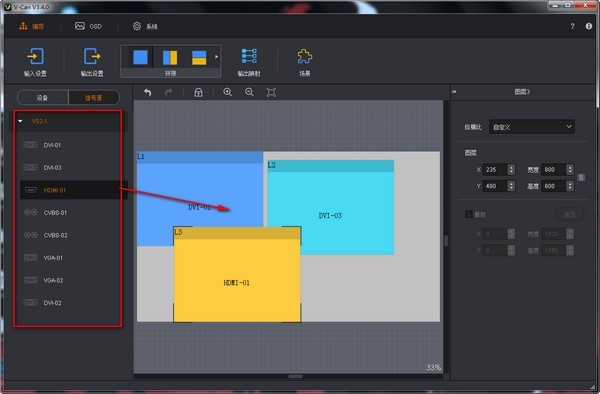This screenshot has height=394, width=600.
Task: Click the layer X field showing 235
Action: (495, 169)
